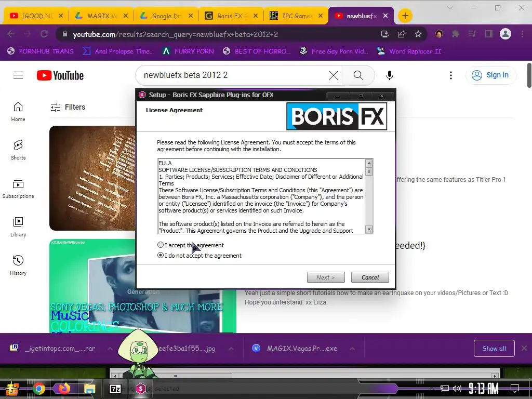Open the Word Replacer II bookmark
The image size is (532, 399).
coord(409,51)
